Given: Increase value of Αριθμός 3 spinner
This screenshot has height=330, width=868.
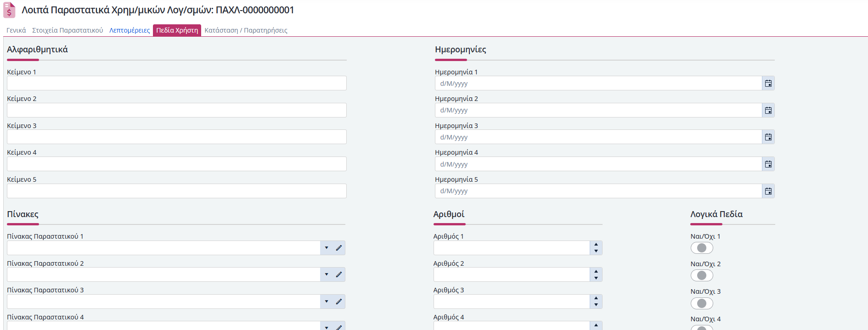Looking at the screenshot, I should (x=596, y=298).
